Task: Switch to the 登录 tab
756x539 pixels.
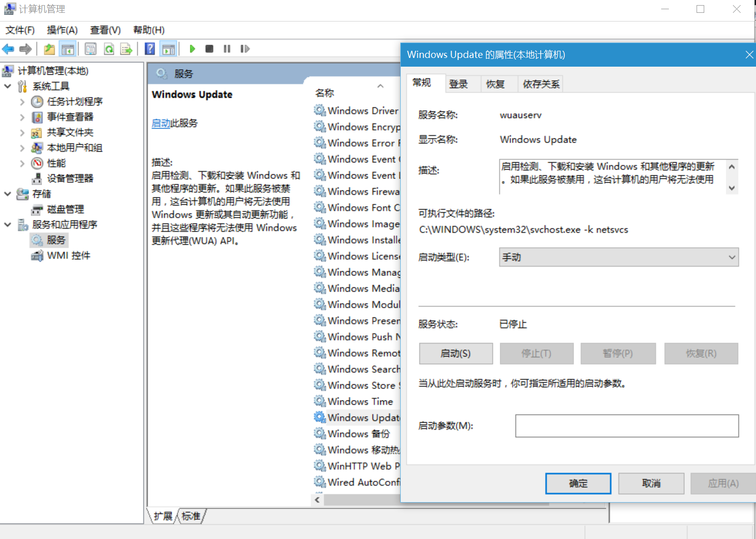Action: (459, 84)
